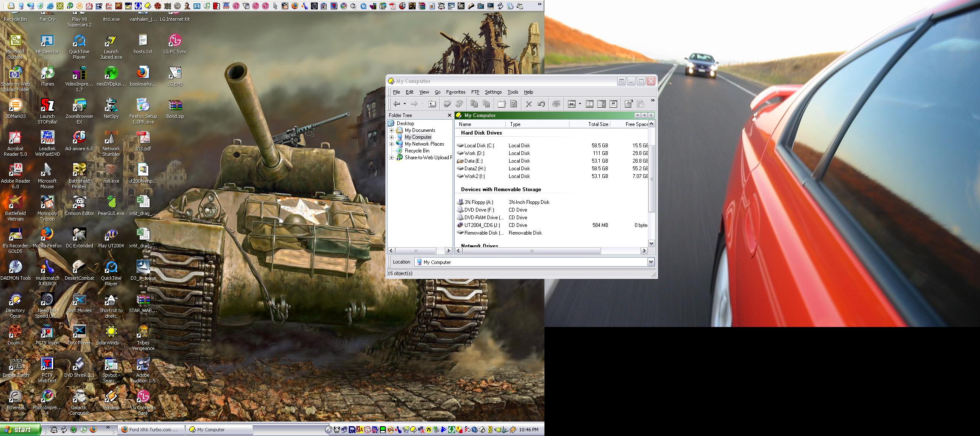The width and height of the screenshot is (980, 436).
Task: Sort by the Total Size column header
Action: click(x=590, y=124)
